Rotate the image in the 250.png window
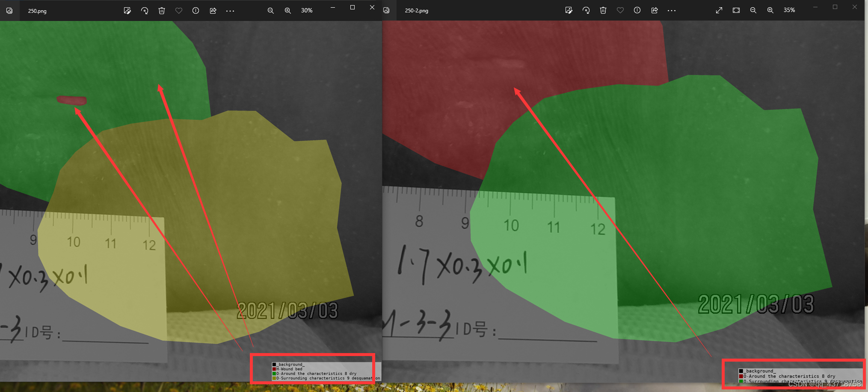The height and width of the screenshot is (392, 868). (145, 11)
